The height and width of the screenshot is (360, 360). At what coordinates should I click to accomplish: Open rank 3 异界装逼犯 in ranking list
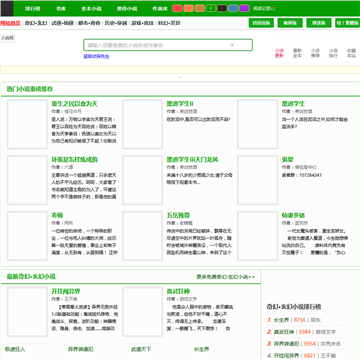pos(286,343)
